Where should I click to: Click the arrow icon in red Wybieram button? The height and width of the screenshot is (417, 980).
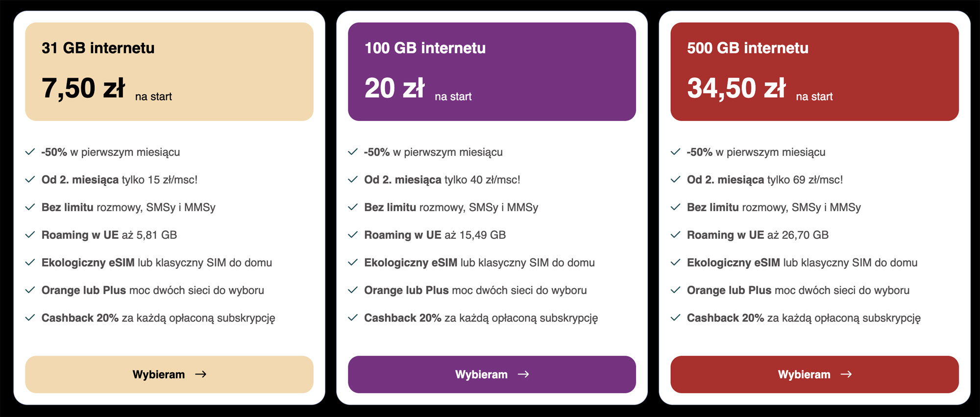click(846, 374)
